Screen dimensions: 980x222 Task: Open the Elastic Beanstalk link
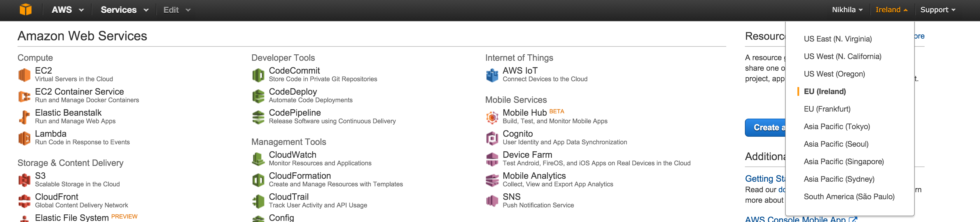pyautogui.click(x=68, y=113)
